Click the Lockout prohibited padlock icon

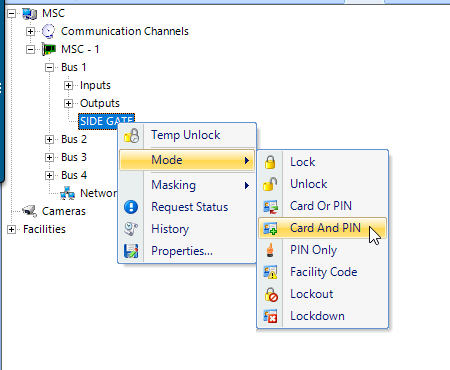pos(271,294)
